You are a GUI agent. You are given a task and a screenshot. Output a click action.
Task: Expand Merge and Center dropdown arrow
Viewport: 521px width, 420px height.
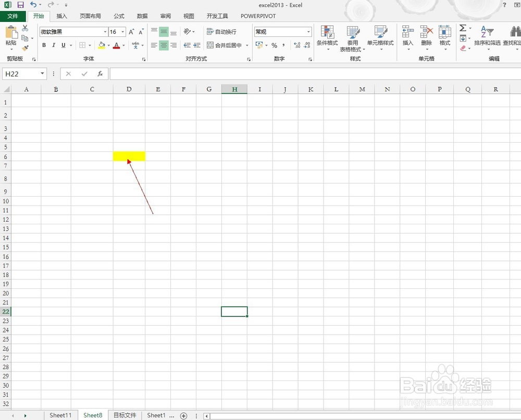(247, 45)
